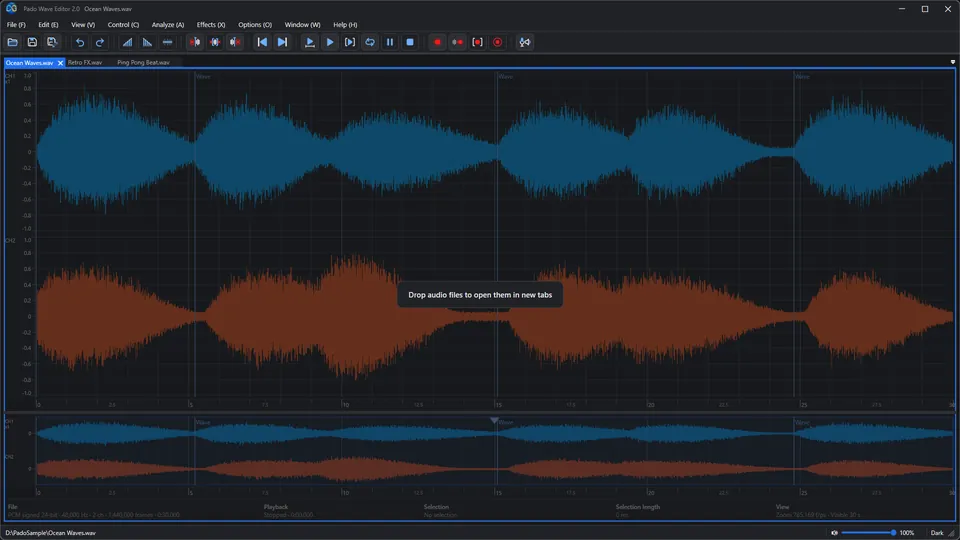
Task: Click the CH2 channel label in main view
Action: pos(10,241)
